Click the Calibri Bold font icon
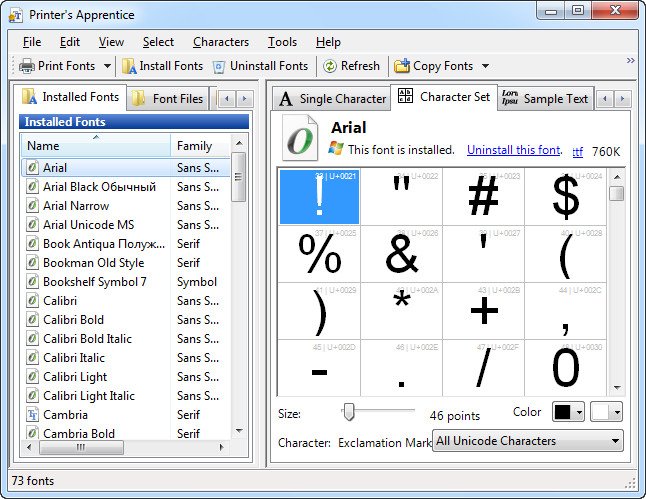Image resolution: width=646 pixels, height=499 pixels. click(32, 319)
